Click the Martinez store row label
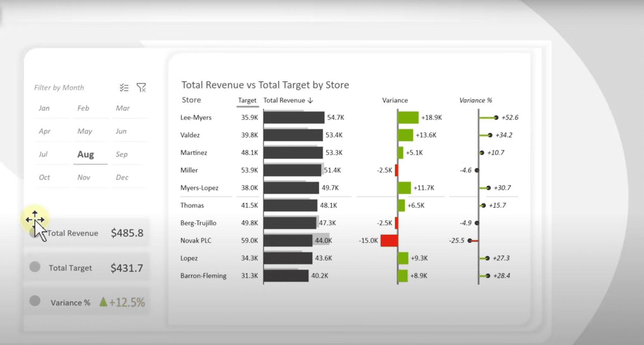Viewport: 644px width, 345px height. tap(194, 153)
